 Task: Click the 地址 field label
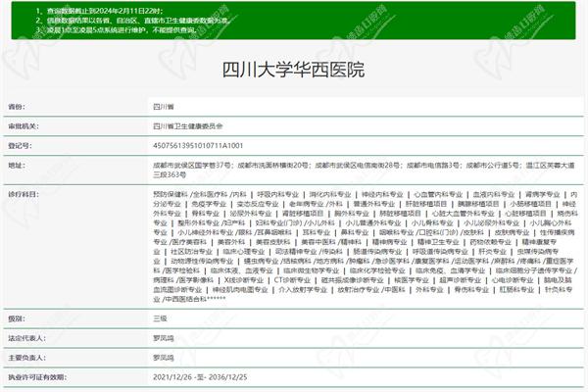tap(15, 165)
